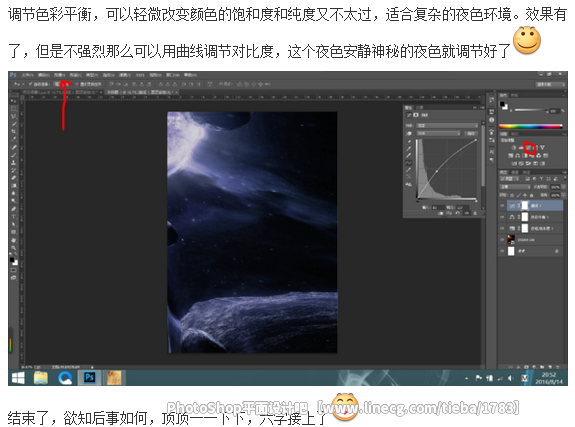
Task: Open the layer kind filter dropdown
Action: point(509,179)
